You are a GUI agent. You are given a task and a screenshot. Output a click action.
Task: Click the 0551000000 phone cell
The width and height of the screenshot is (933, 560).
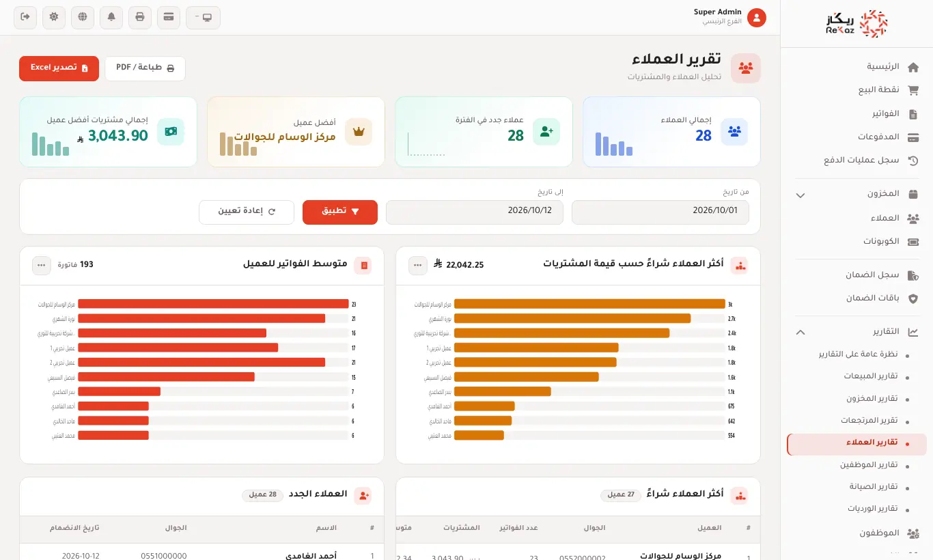point(164,556)
